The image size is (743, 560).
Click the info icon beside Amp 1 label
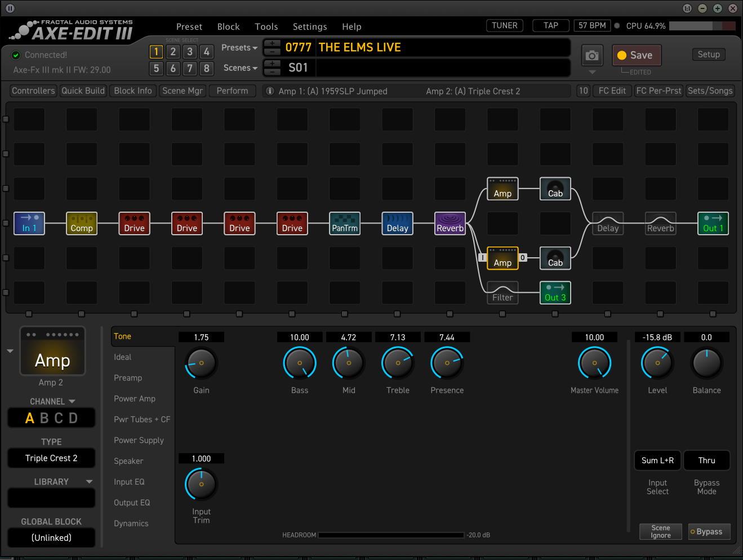click(270, 91)
